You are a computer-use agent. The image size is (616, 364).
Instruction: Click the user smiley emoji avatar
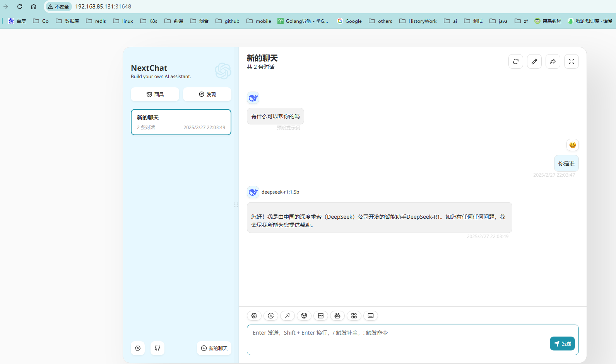573,145
